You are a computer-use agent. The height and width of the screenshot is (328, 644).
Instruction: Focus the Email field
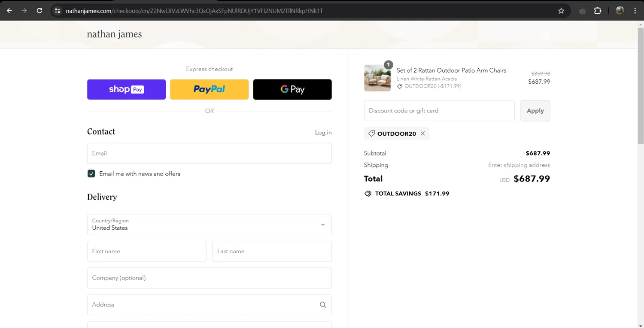(210, 153)
